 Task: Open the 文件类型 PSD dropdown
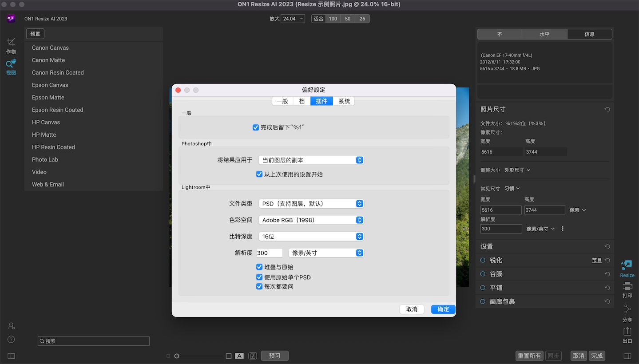point(311,204)
